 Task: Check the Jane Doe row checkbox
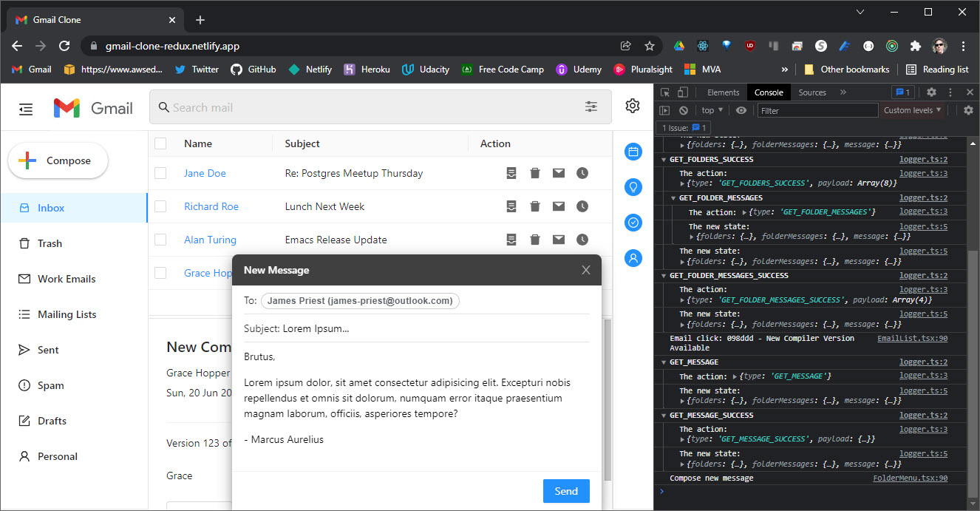pyautogui.click(x=160, y=173)
